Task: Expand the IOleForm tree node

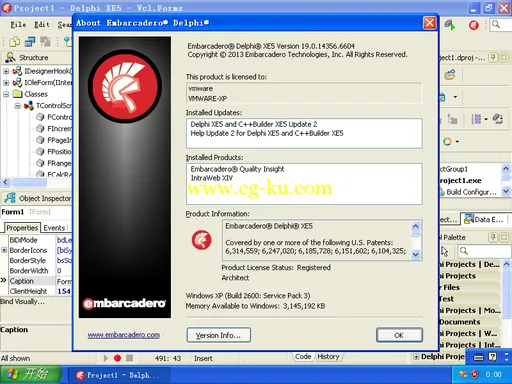Action: (x=6, y=82)
